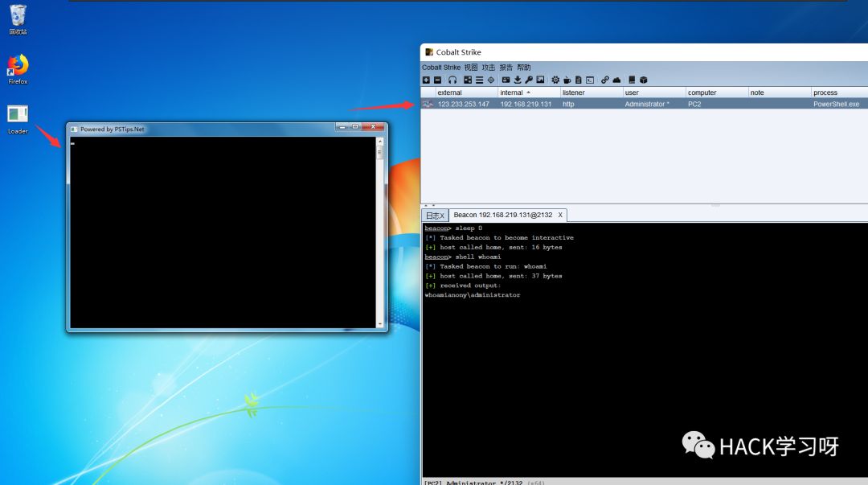868x485 pixels.
Task: Open the Cobalt Strike menu
Action: 441,68
